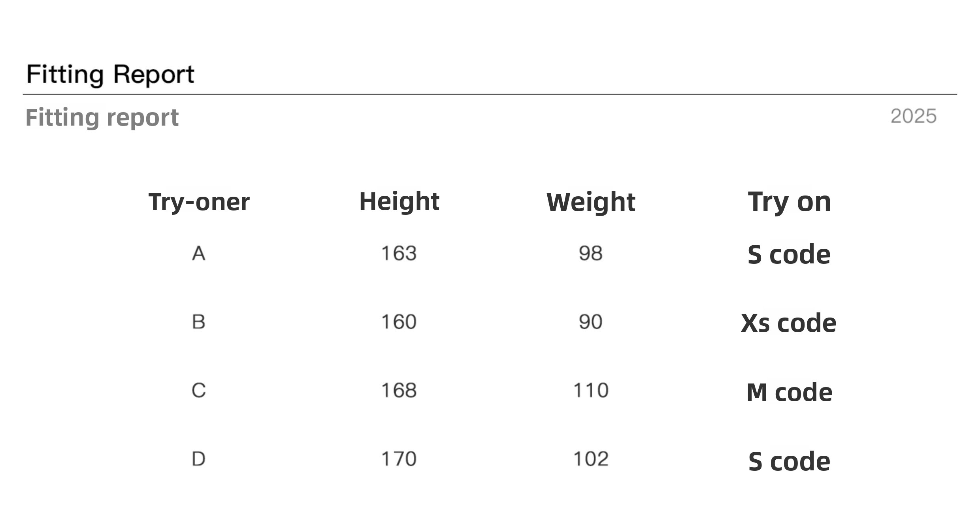This screenshot has height=515, width=980.
Task: Select the 'Xs code' cell
Action: [788, 323]
